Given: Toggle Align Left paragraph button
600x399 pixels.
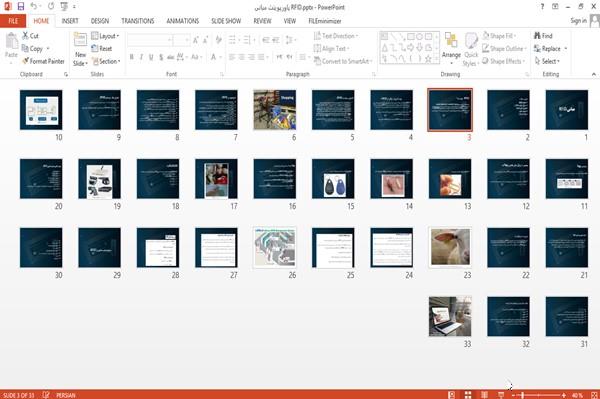Looking at the screenshot, I should click(x=232, y=57).
